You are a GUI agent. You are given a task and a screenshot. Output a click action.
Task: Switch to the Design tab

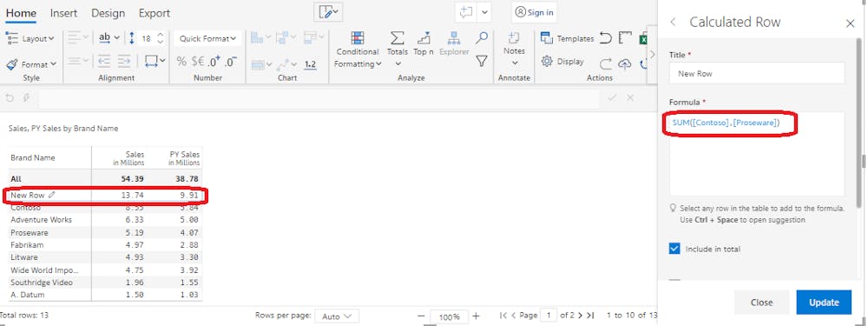pos(108,13)
